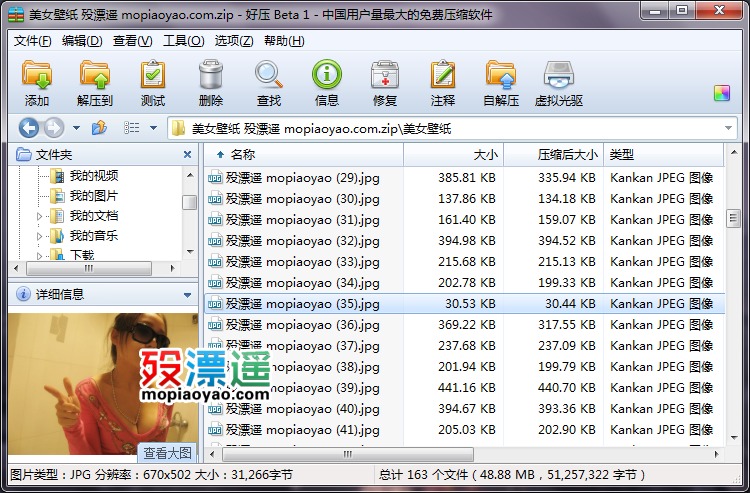Open the 工具(O) menu
Image resolution: width=750 pixels, height=493 pixels.
(184, 41)
